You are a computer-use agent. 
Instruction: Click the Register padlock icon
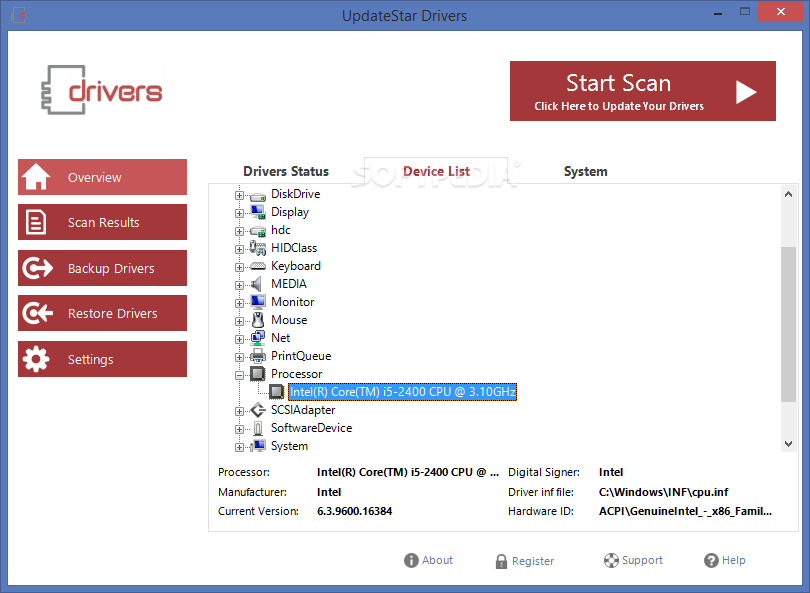(501, 561)
